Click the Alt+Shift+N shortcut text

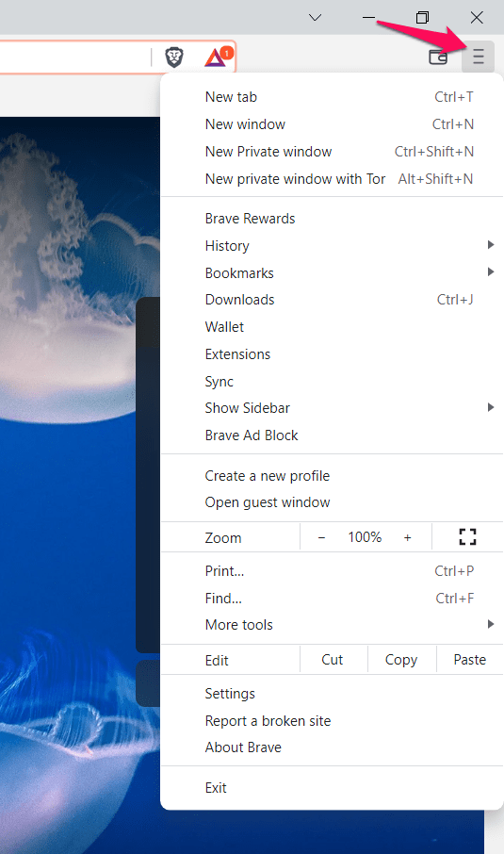pyautogui.click(x=435, y=179)
